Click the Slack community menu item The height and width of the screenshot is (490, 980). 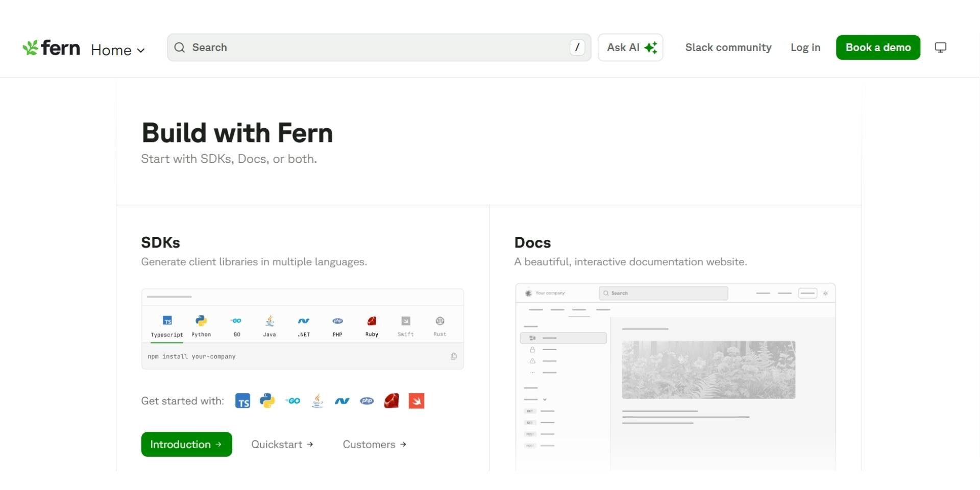point(728,47)
